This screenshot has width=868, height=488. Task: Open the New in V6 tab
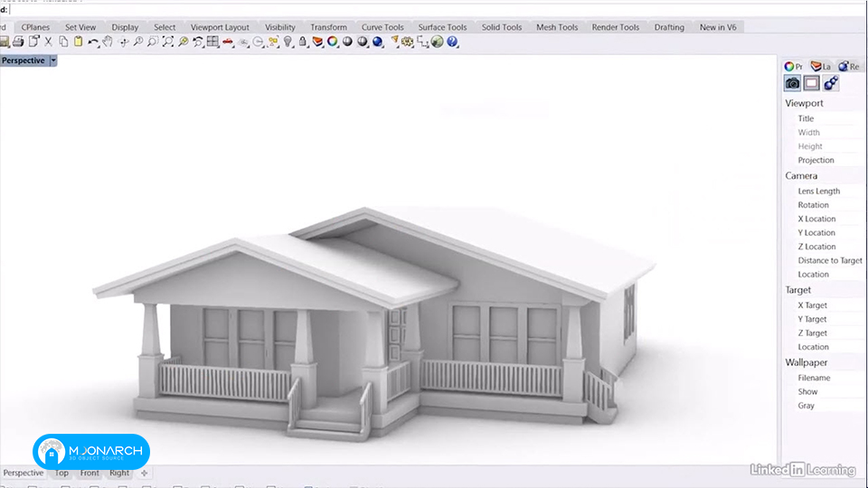point(718,27)
